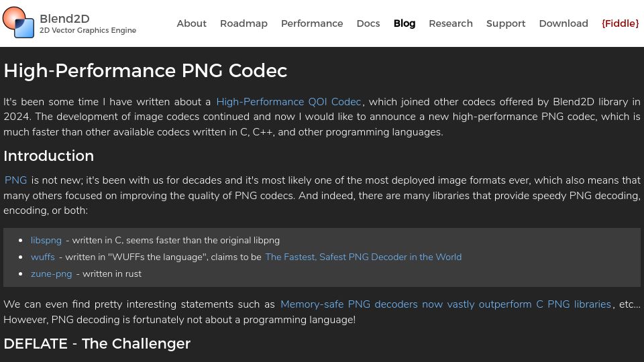Screen dimensions: 644x362
Task: Open the Research page
Action: click(x=451, y=23)
